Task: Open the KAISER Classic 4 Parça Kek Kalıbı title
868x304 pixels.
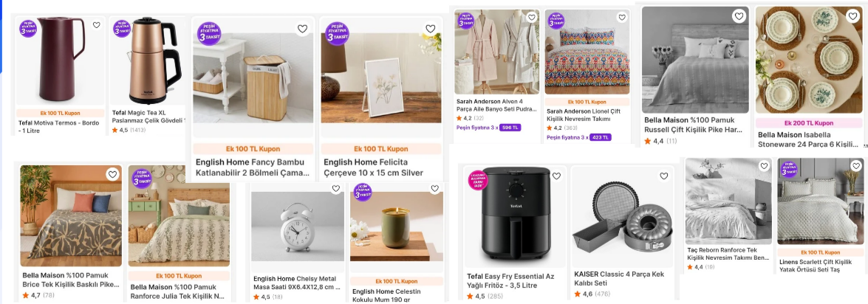Action: [x=619, y=278]
